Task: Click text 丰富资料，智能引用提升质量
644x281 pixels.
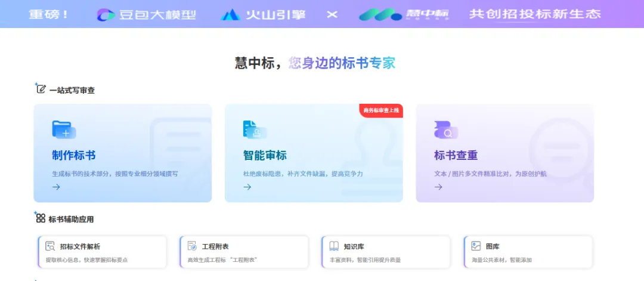Action: [365, 260]
